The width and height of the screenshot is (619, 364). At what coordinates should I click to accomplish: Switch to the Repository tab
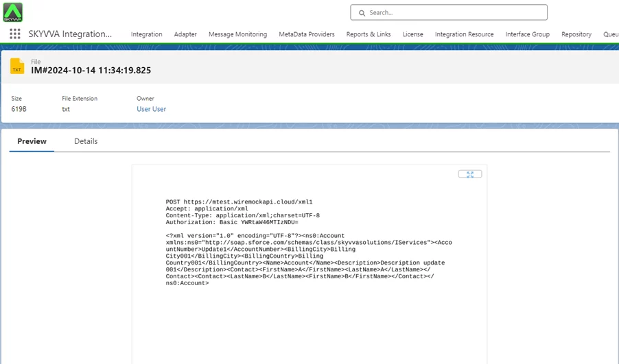pyautogui.click(x=576, y=34)
